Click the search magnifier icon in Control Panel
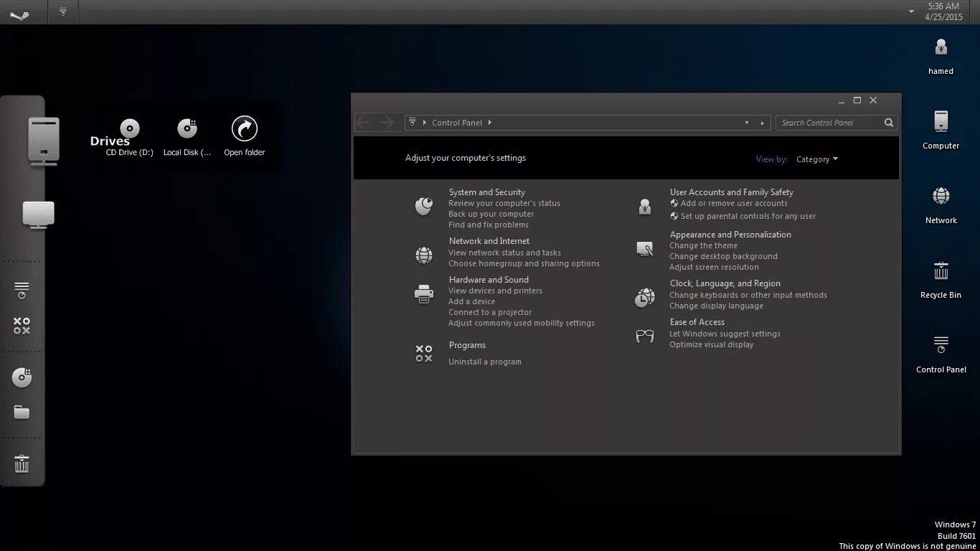The height and width of the screenshot is (551, 980). coord(889,123)
